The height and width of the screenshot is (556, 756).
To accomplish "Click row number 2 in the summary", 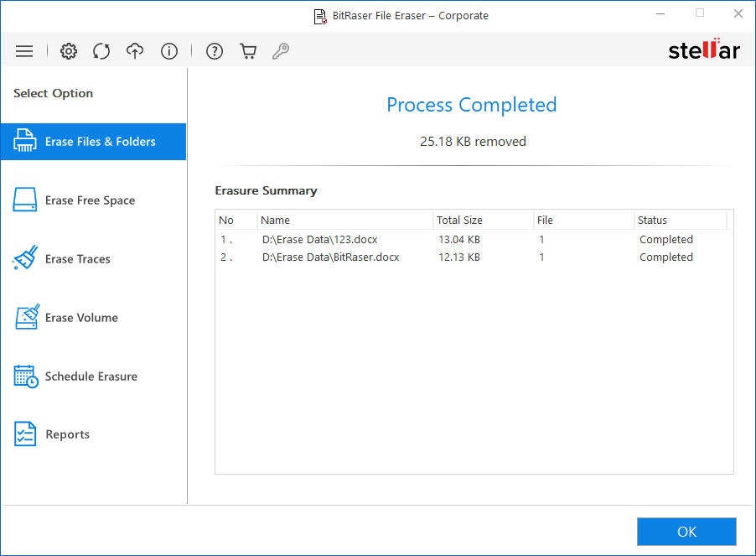I will pos(226,257).
